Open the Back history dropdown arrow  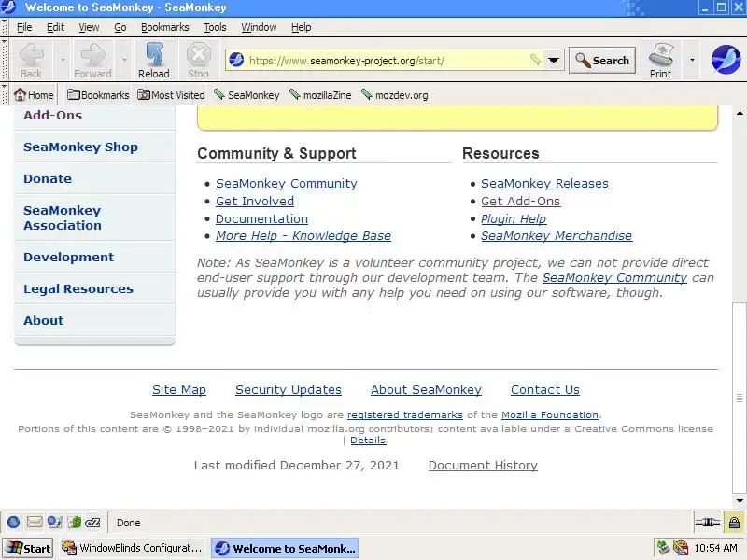click(63, 60)
